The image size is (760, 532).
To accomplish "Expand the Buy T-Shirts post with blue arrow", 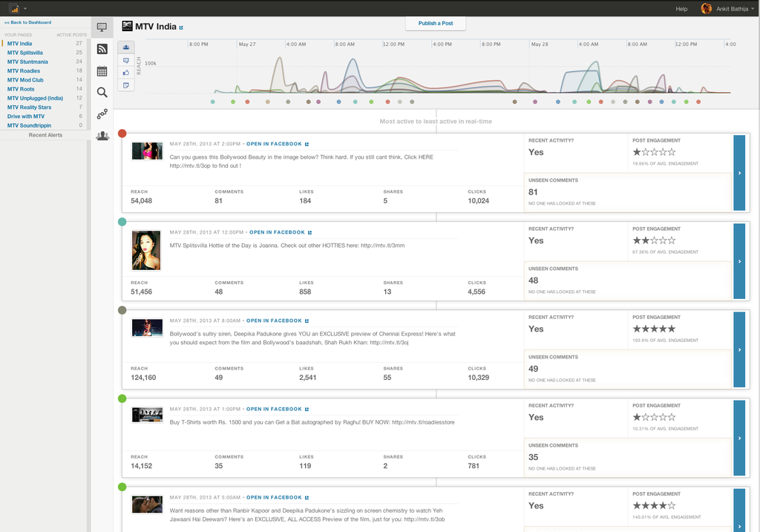I will [x=739, y=438].
